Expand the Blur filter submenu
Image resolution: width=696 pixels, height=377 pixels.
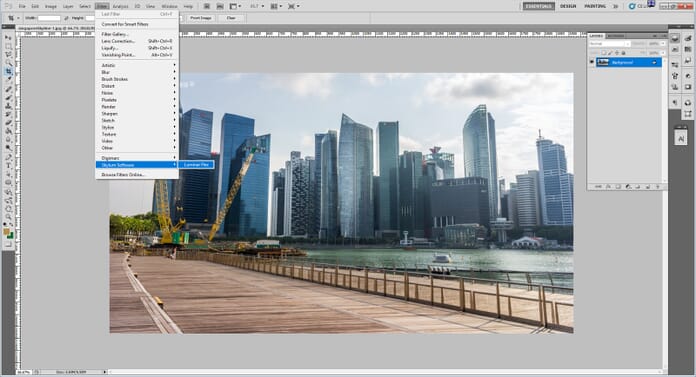point(137,72)
